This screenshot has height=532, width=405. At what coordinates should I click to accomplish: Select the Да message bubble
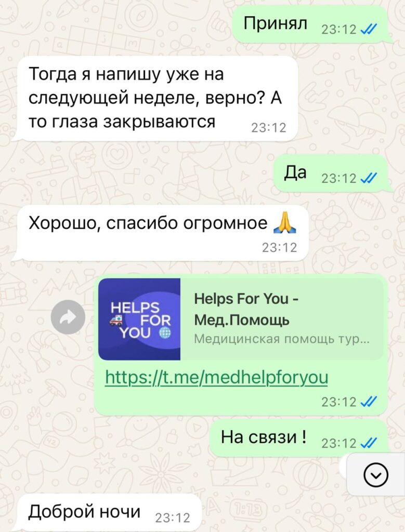point(331,172)
